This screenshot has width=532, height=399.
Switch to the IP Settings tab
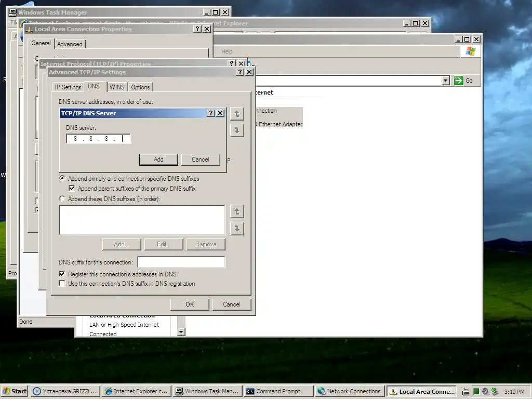(68, 87)
